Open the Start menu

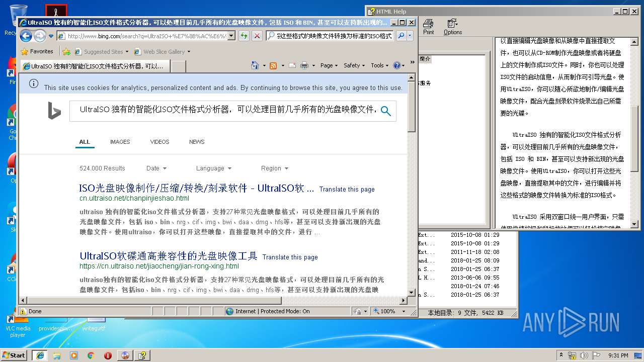point(14,355)
